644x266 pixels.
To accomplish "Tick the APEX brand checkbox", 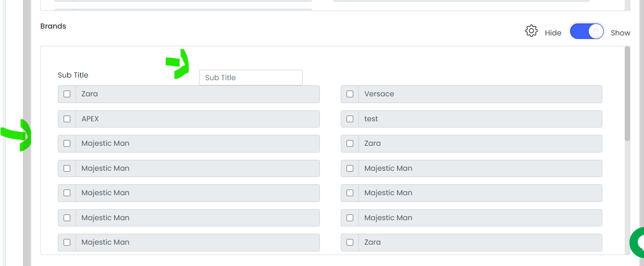I will [67, 119].
